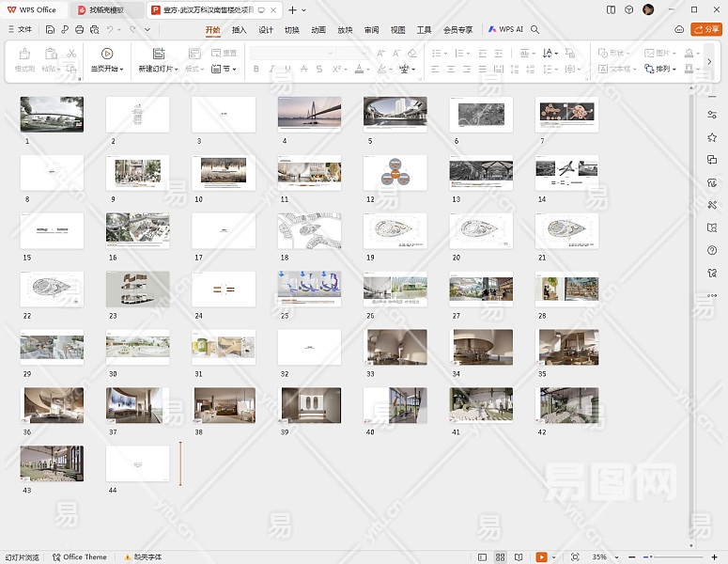
Task: Start slideshow from status bar orange play button
Action: coord(541,557)
